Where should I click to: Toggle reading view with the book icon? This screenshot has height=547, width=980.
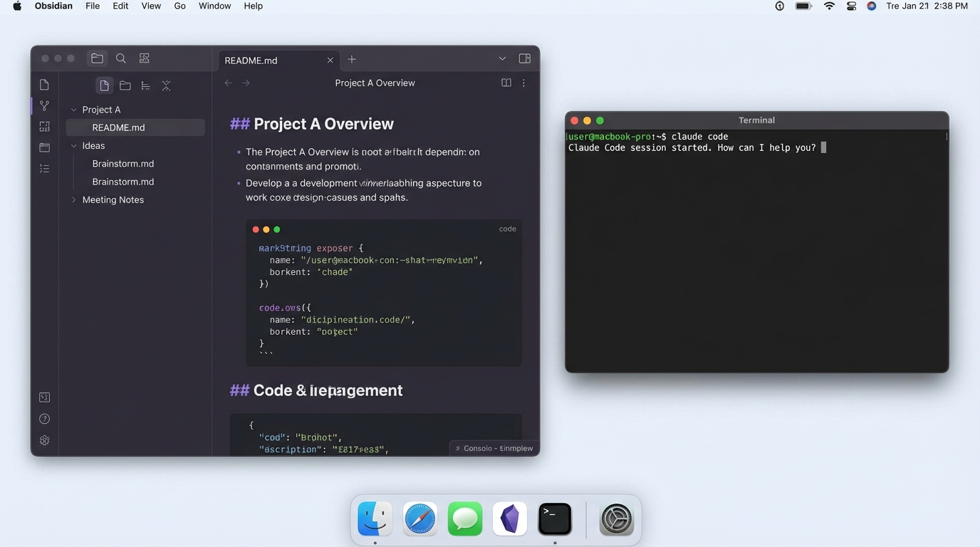click(506, 83)
